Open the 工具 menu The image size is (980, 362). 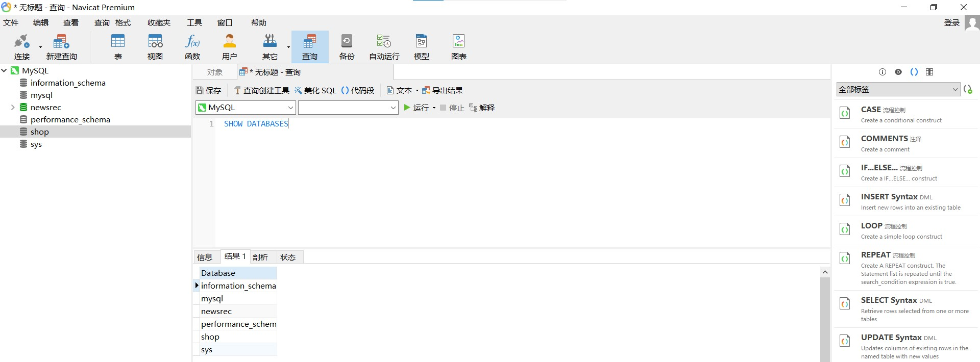coord(194,22)
